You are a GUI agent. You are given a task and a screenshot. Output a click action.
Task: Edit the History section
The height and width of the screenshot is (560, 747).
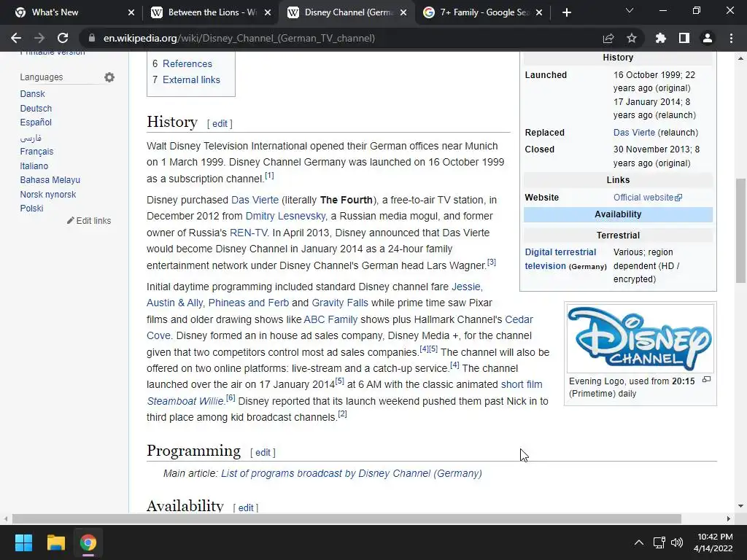[220, 124]
